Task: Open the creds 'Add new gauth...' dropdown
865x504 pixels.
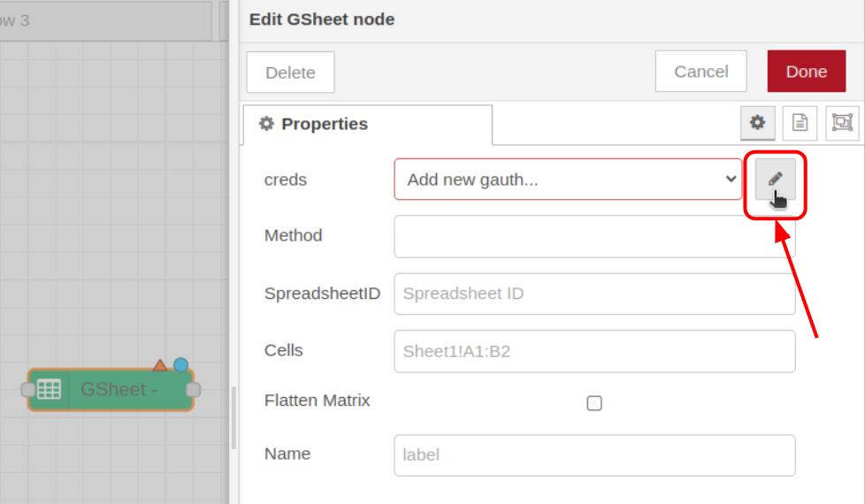Action: click(568, 179)
